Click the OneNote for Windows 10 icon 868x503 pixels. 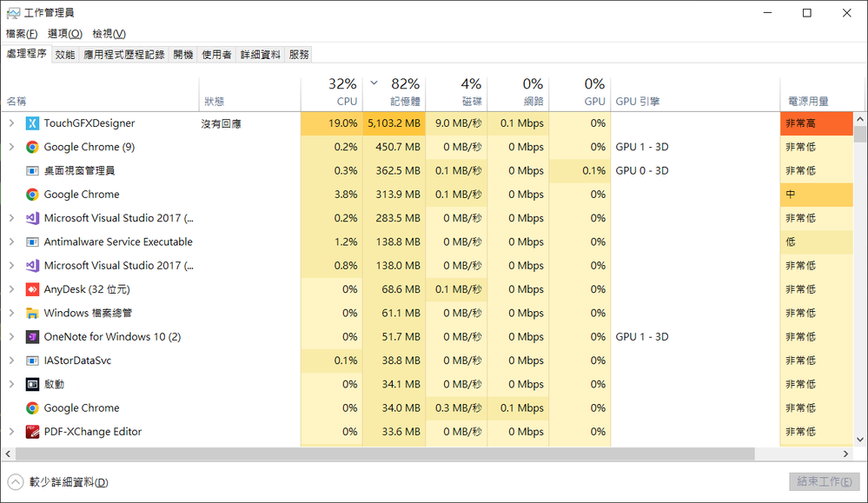[32, 337]
